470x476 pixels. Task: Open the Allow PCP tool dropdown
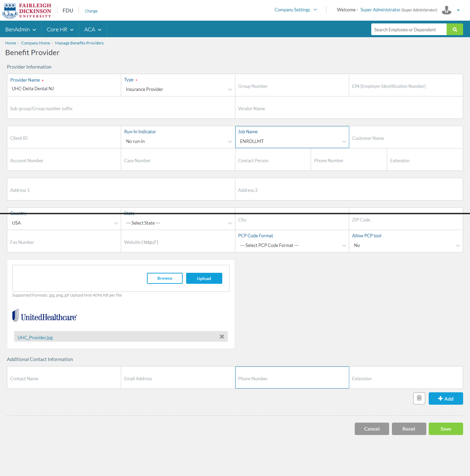[x=406, y=245]
